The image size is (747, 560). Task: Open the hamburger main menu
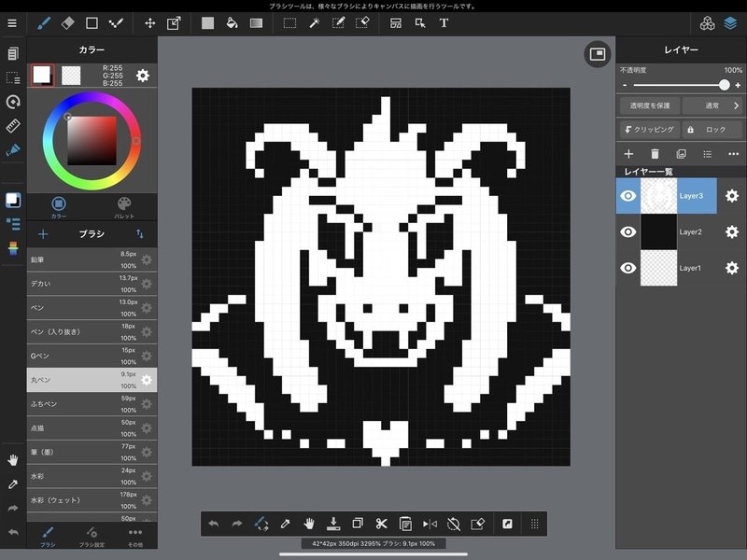12,22
